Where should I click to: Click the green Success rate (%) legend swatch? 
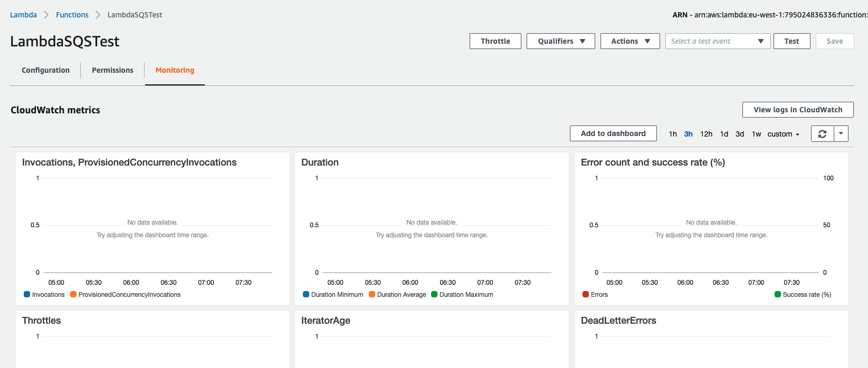(778, 294)
